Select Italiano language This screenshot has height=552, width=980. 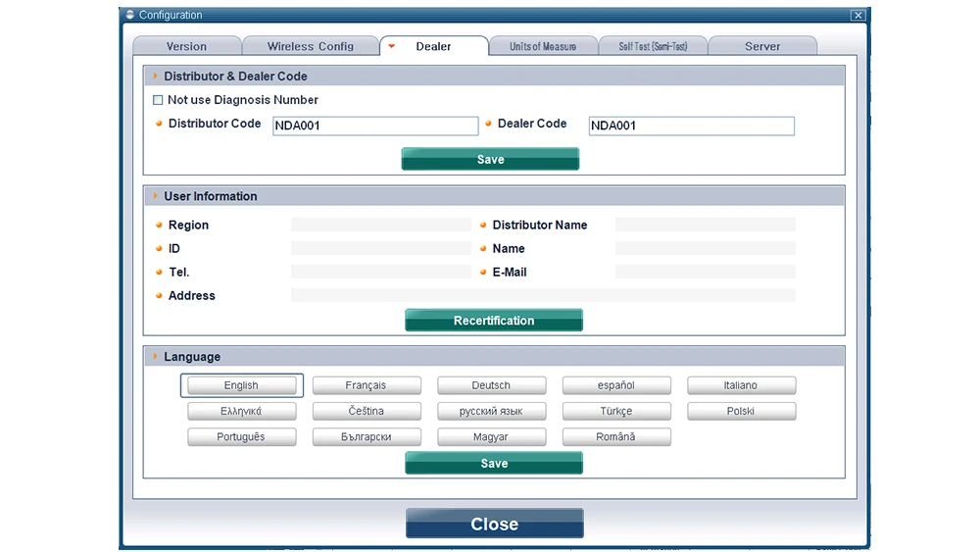[x=741, y=385]
